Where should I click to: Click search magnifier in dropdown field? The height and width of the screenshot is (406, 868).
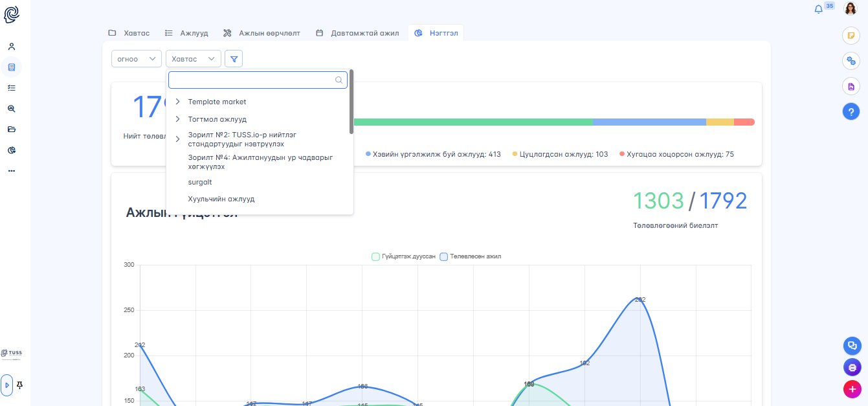coord(339,80)
